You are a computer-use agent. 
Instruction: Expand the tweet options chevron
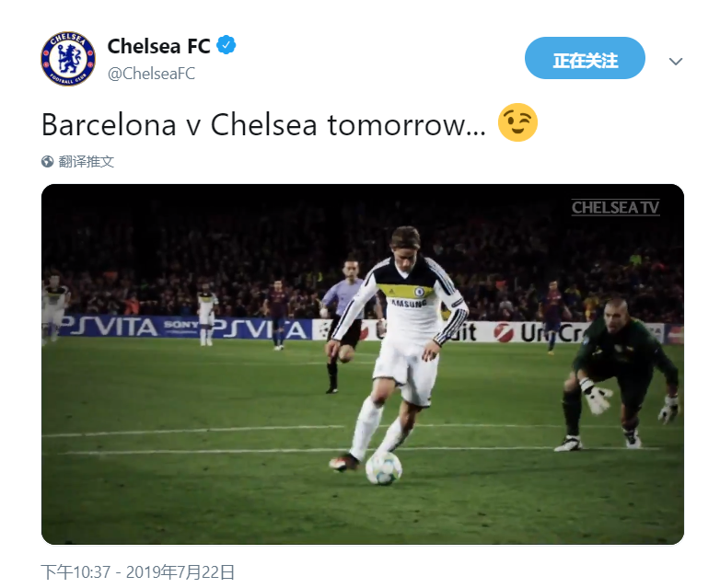point(676,61)
